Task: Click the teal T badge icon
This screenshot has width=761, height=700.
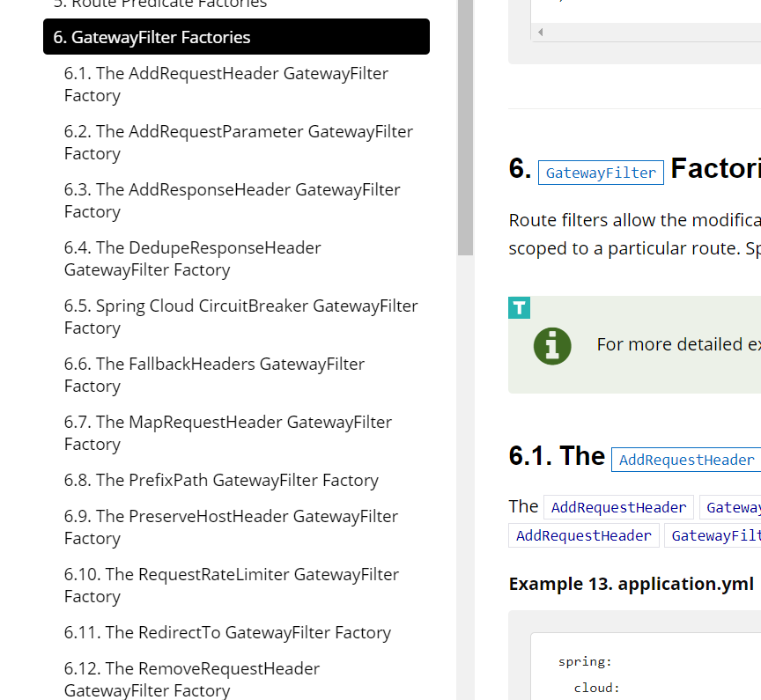Action: (519, 307)
